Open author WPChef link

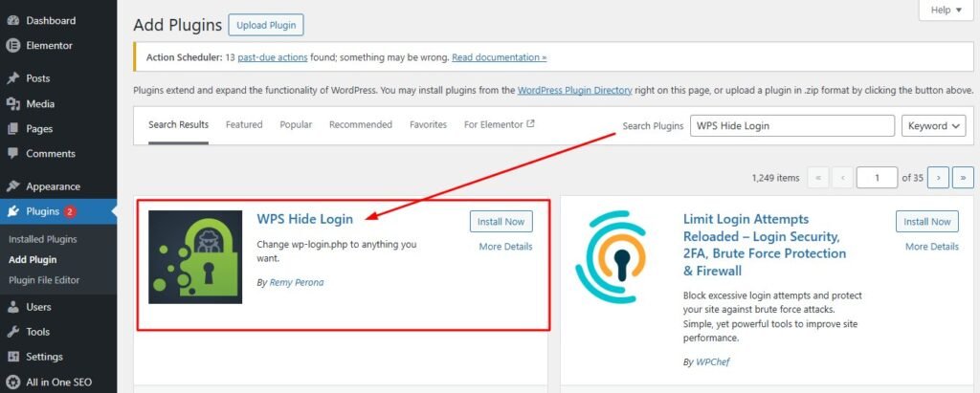tap(712, 361)
